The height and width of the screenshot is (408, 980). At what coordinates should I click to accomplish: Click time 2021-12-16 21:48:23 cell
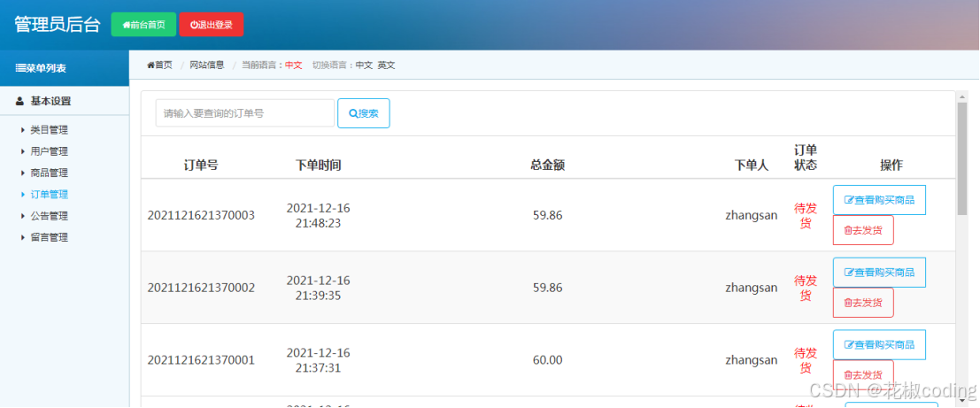click(318, 216)
